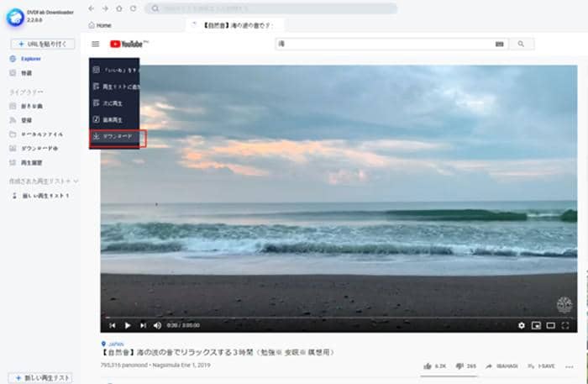Add playlist via plus beside 作成された再生リスト
The image size is (588, 384).
(x=68, y=181)
